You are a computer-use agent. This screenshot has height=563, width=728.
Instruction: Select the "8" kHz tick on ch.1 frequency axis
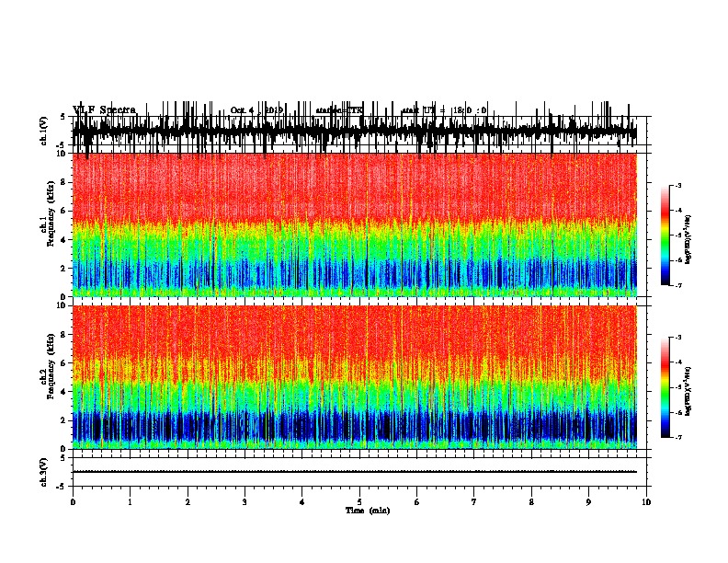click(63, 182)
